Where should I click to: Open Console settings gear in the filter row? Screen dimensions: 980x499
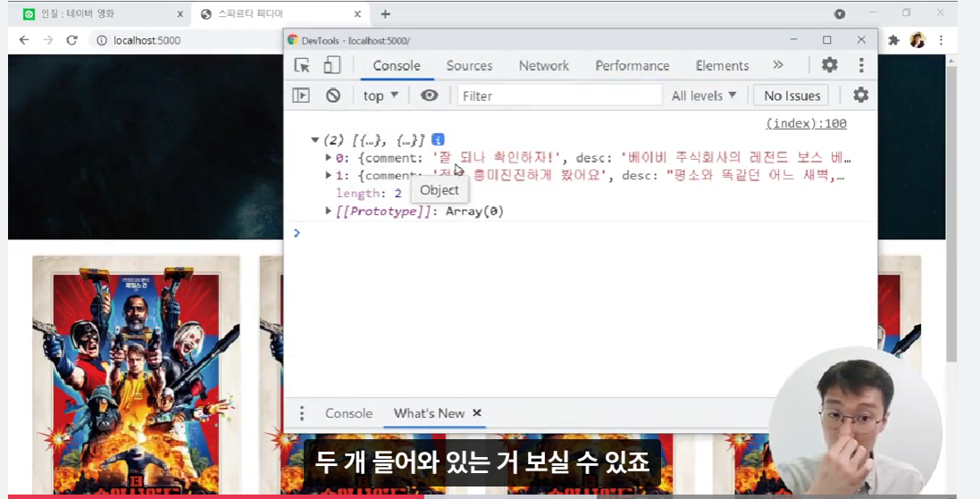(860, 95)
